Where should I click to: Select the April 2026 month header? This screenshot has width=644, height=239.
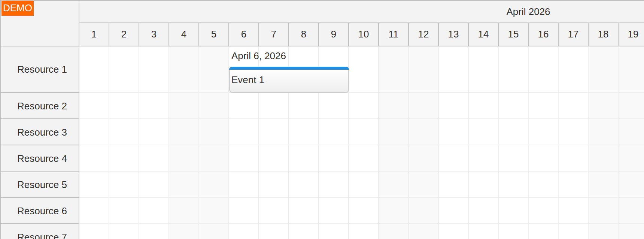click(x=528, y=12)
